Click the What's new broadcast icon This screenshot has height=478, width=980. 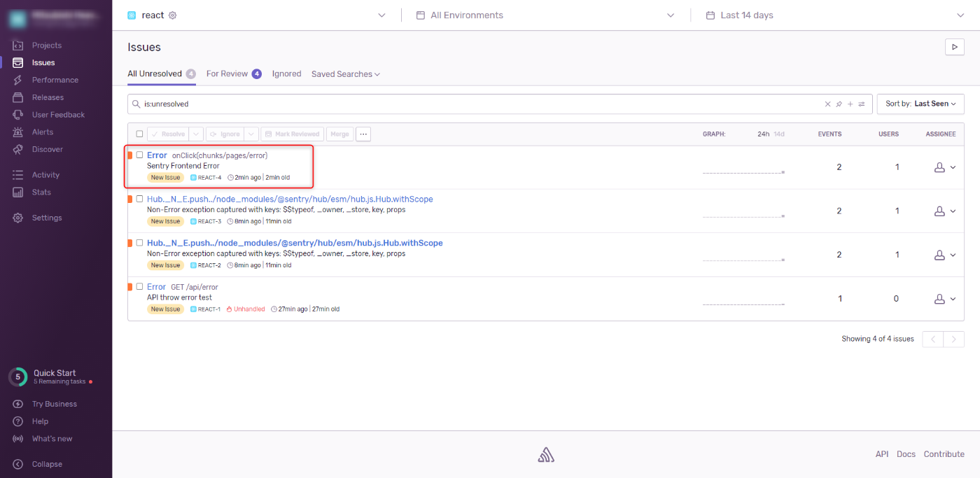[18, 439]
